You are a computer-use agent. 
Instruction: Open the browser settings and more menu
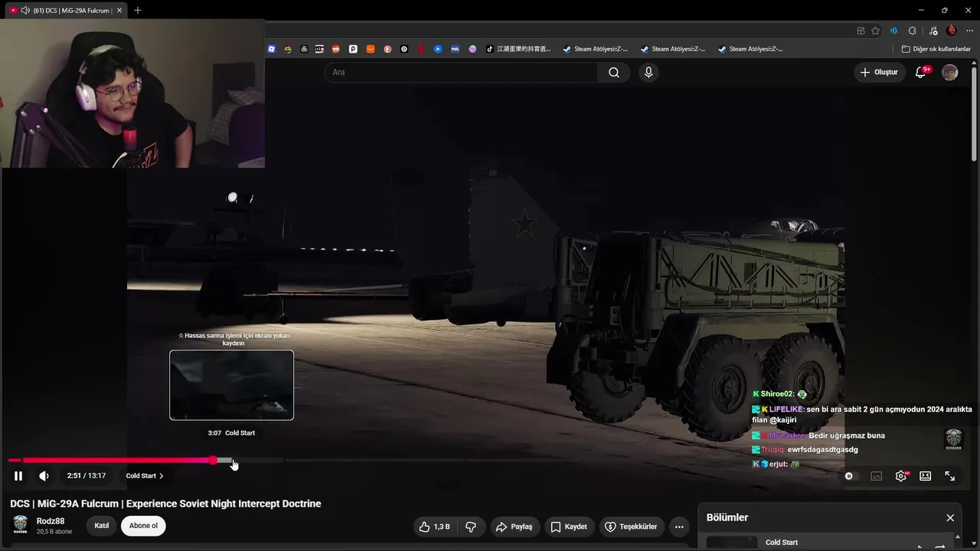point(969,31)
